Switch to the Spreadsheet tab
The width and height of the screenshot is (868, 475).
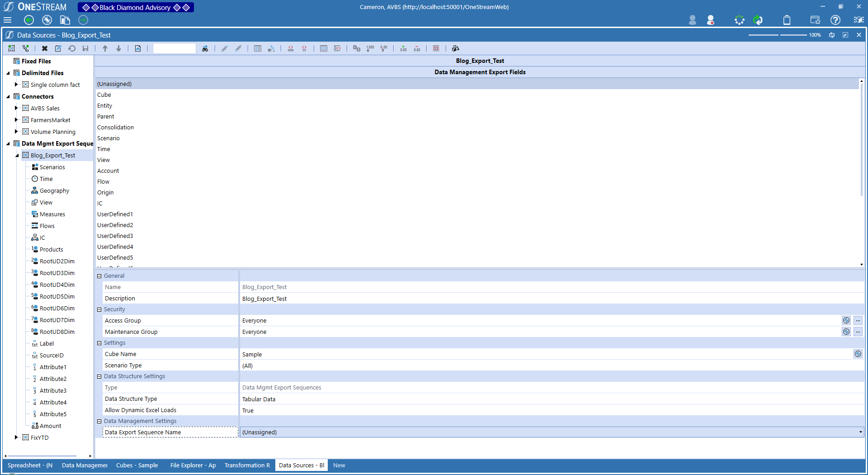(x=30, y=465)
